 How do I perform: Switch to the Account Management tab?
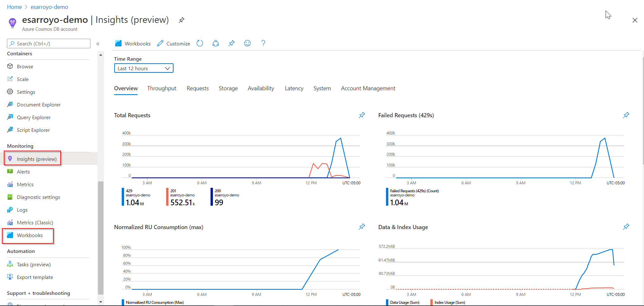[368, 88]
